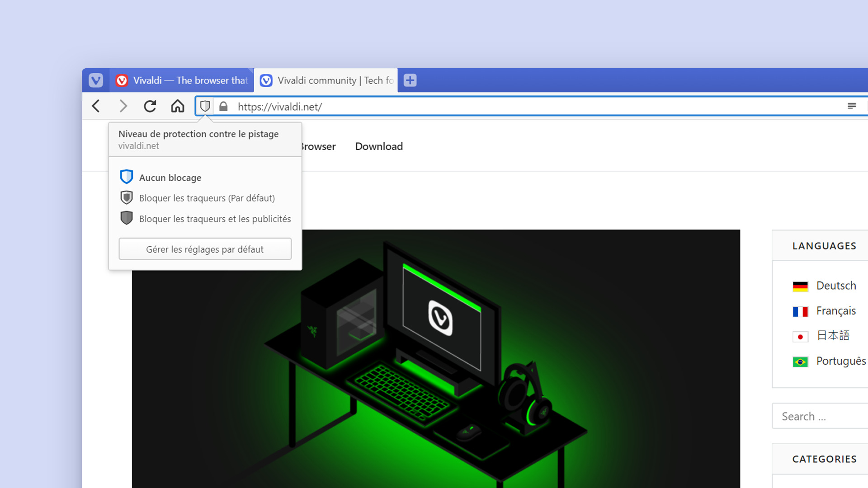Click the German flag icon

(800, 286)
